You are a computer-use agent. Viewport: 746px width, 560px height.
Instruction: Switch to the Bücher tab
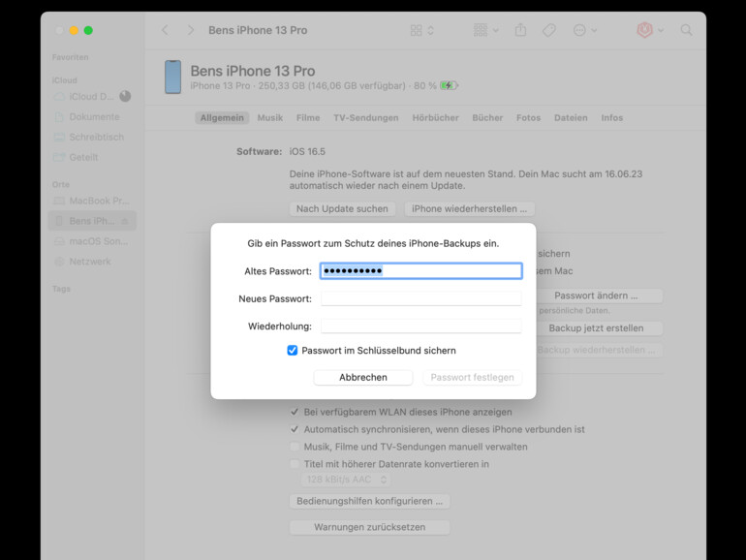[x=487, y=117]
